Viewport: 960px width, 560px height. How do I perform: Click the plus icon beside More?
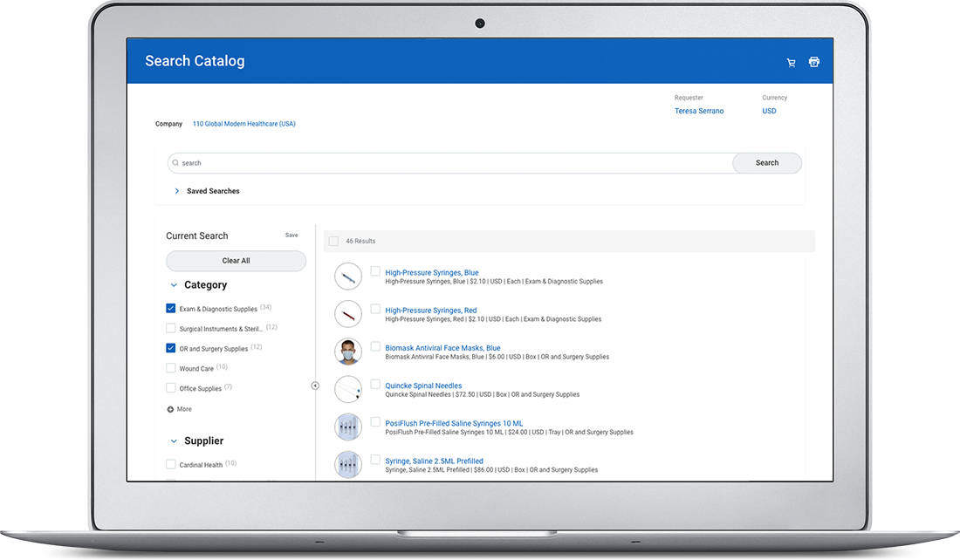pyautogui.click(x=170, y=409)
